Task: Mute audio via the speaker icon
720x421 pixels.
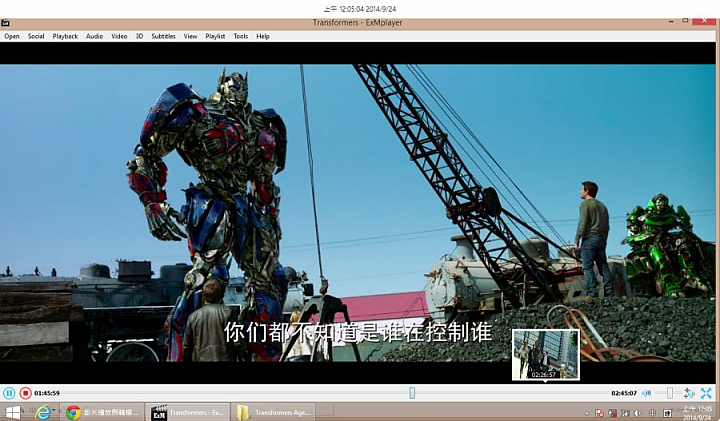Action: point(647,393)
